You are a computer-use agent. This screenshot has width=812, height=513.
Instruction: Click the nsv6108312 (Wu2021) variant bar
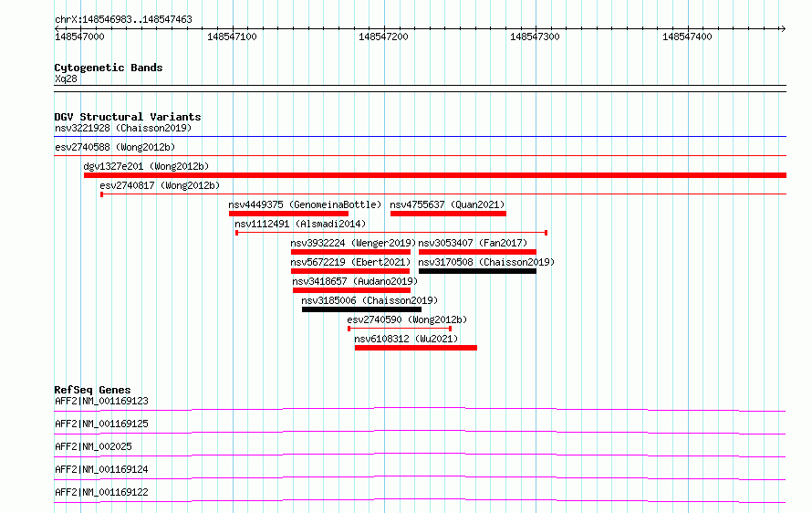point(416,348)
